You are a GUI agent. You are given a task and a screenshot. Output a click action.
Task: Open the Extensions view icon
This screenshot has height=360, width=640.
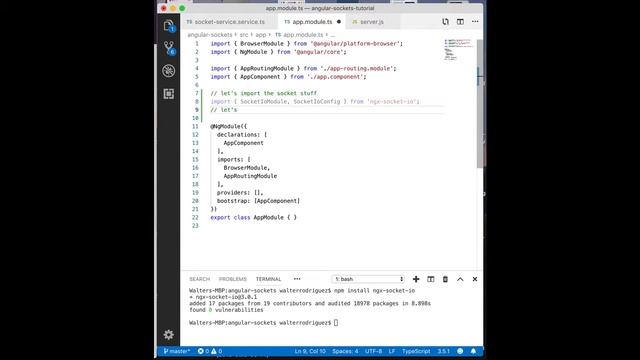[169, 94]
